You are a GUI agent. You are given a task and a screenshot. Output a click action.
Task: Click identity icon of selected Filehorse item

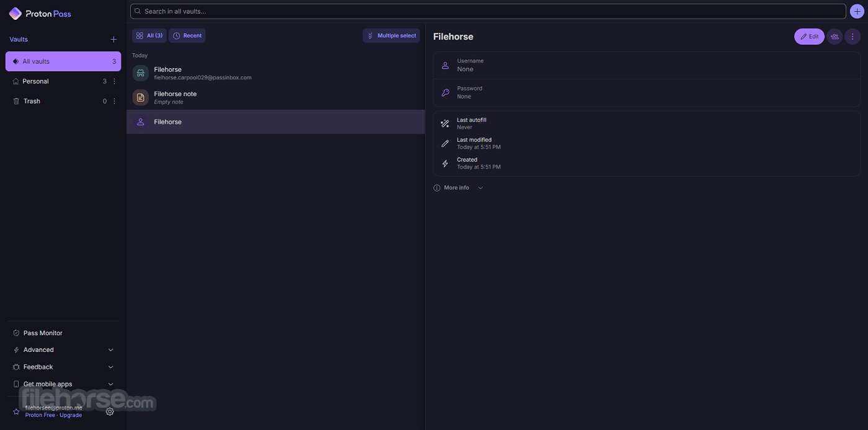(x=141, y=122)
